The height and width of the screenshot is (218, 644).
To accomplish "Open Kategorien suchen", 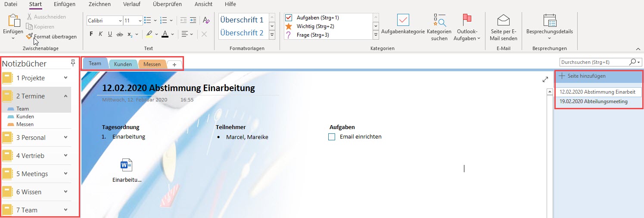I will pos(439,28).
